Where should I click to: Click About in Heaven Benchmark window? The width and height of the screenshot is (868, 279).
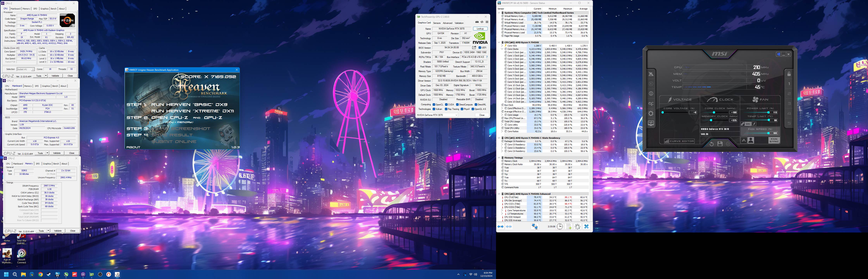tap(133, 147)
